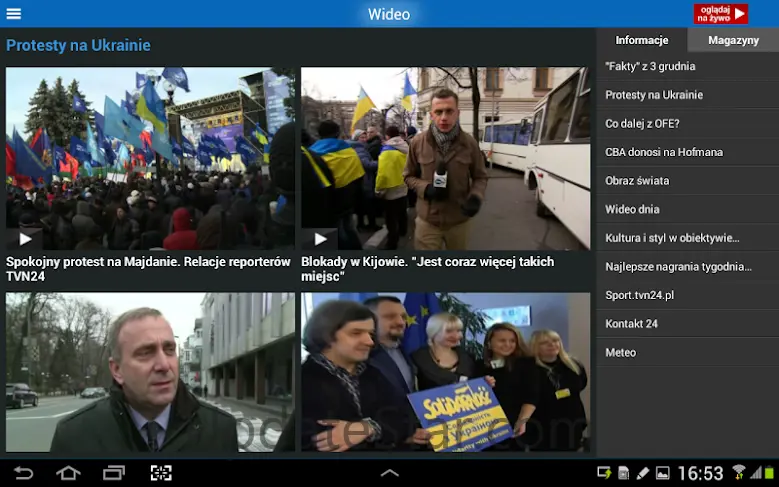Image resolution: width=779 pixels, height=487 pixels.
Task: Open Majdan crowd with flags thumbnail
Action: coord(150,158)
